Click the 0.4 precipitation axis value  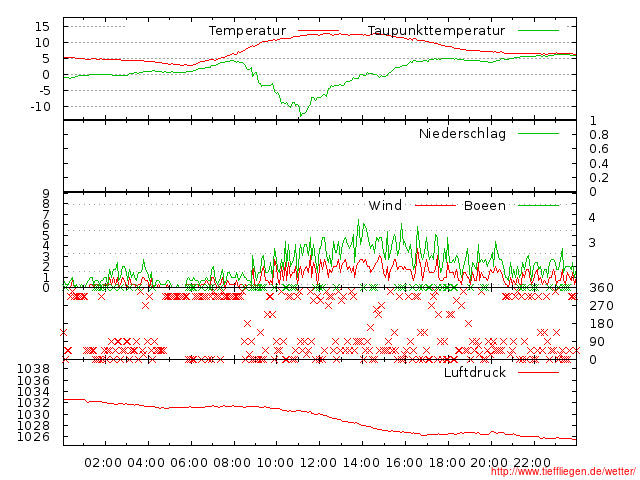599,164
